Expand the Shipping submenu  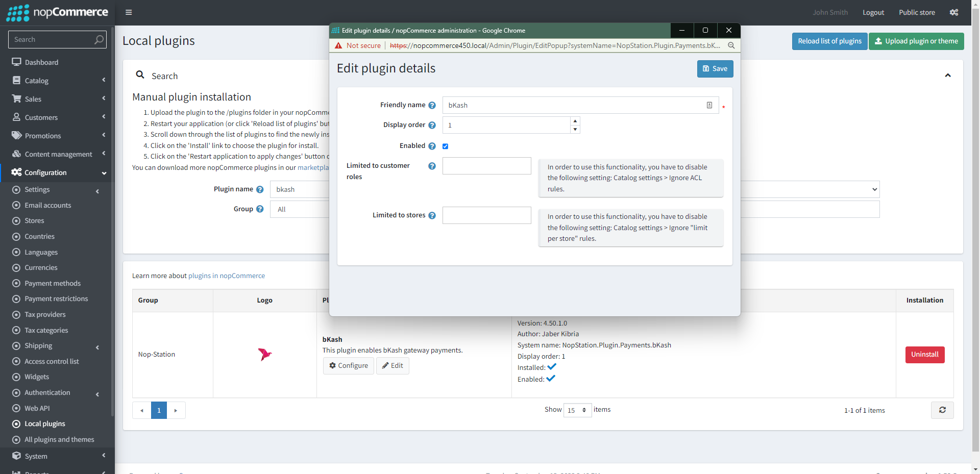tap(57, 346)
